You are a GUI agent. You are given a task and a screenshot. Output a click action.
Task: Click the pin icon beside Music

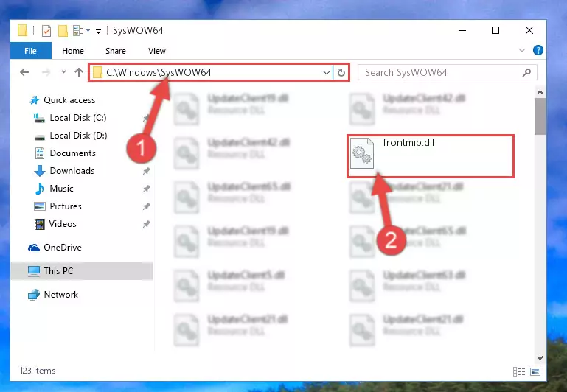point(147,189)
